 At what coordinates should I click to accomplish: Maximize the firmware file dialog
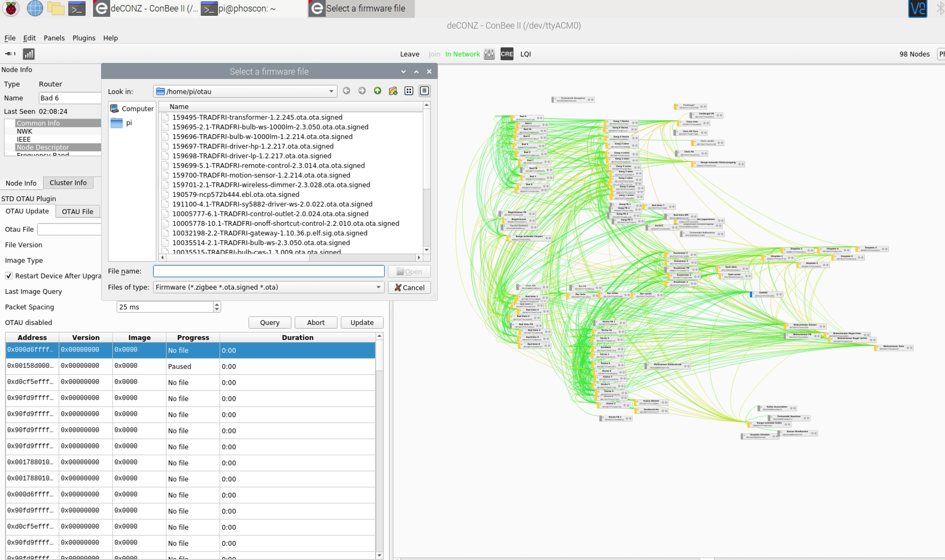coord(416,71)
